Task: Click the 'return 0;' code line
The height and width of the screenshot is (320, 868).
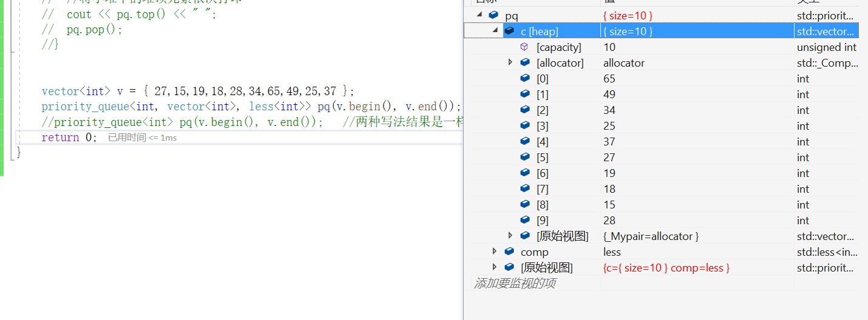Action: pos(69,138)
